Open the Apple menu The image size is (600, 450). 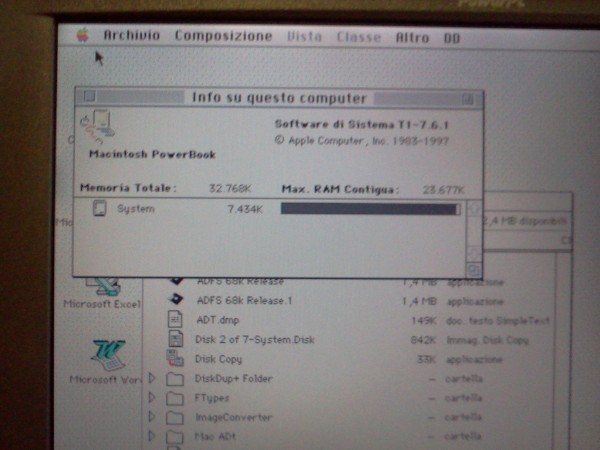(83, 35)
